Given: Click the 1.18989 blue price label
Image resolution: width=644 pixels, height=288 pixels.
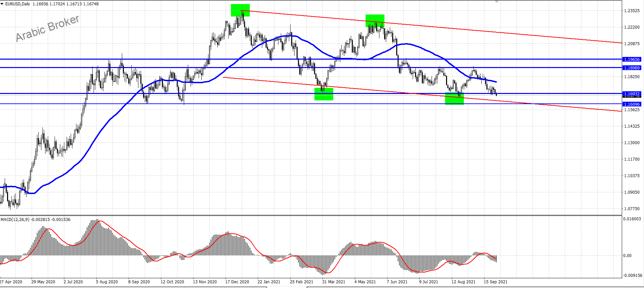Looking at the screenshot, I should tap(632, 68).
